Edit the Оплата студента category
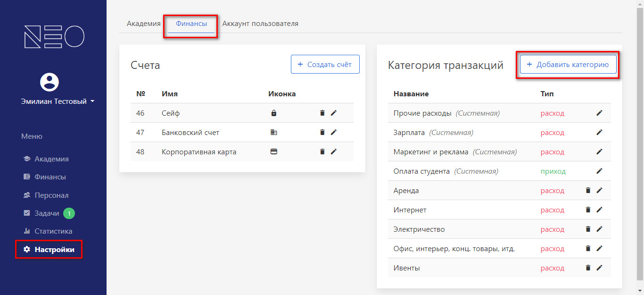 (x=600, y=171)
